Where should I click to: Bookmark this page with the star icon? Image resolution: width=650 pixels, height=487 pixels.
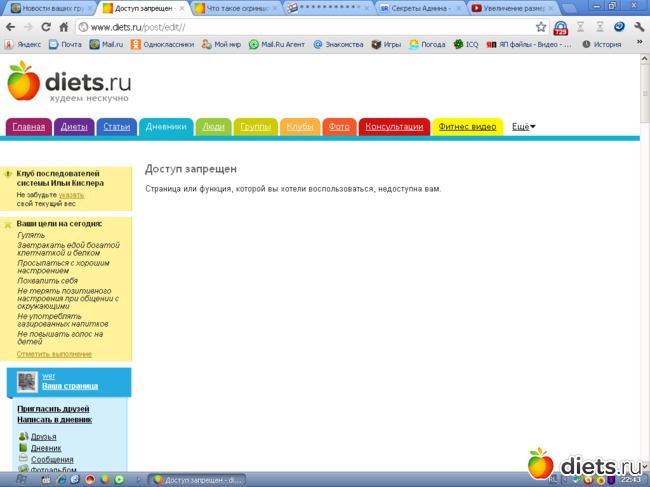tap(541, 27)
